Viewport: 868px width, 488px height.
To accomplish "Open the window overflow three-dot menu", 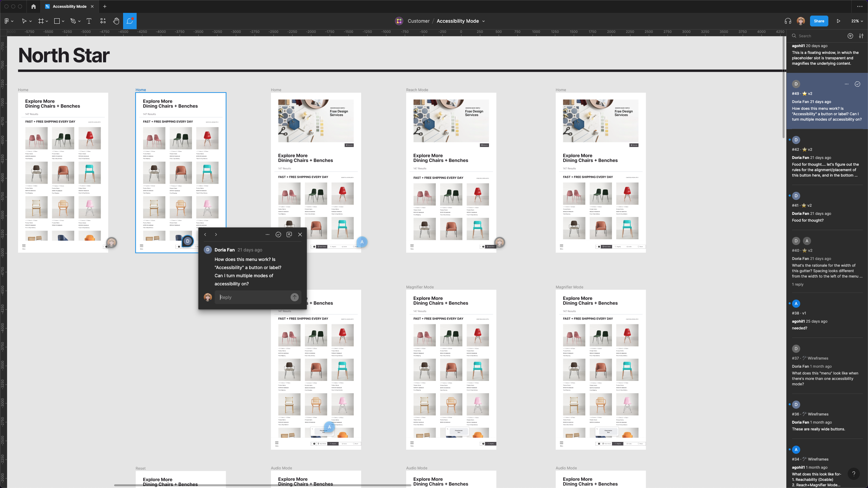I will (860, 6).
